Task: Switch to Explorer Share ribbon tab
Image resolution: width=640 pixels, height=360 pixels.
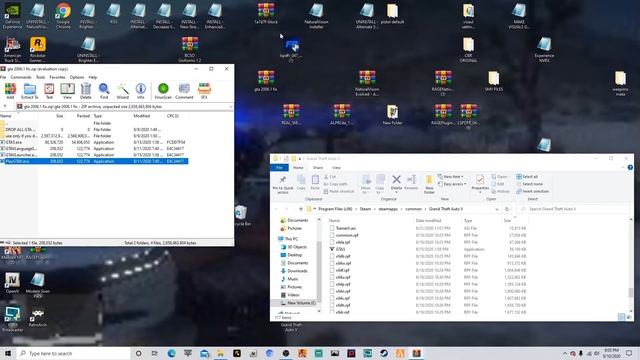Action: tap(318, 168)
